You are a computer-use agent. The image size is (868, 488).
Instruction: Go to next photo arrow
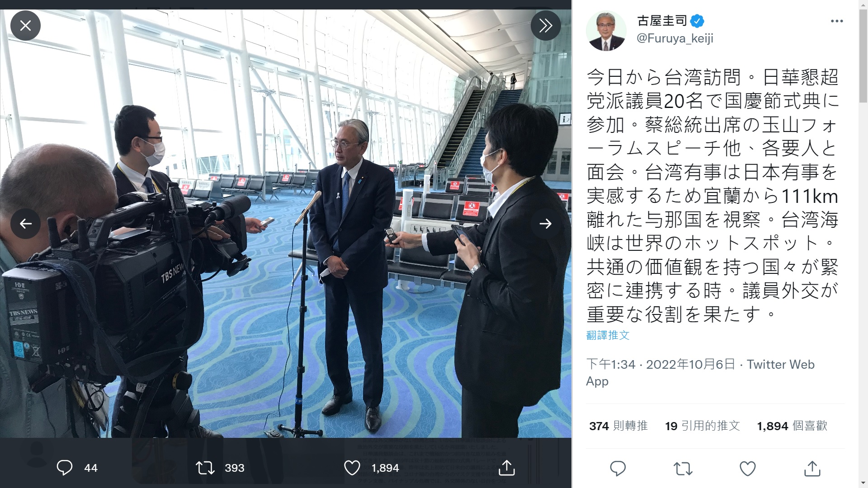(x=546, y=223)
